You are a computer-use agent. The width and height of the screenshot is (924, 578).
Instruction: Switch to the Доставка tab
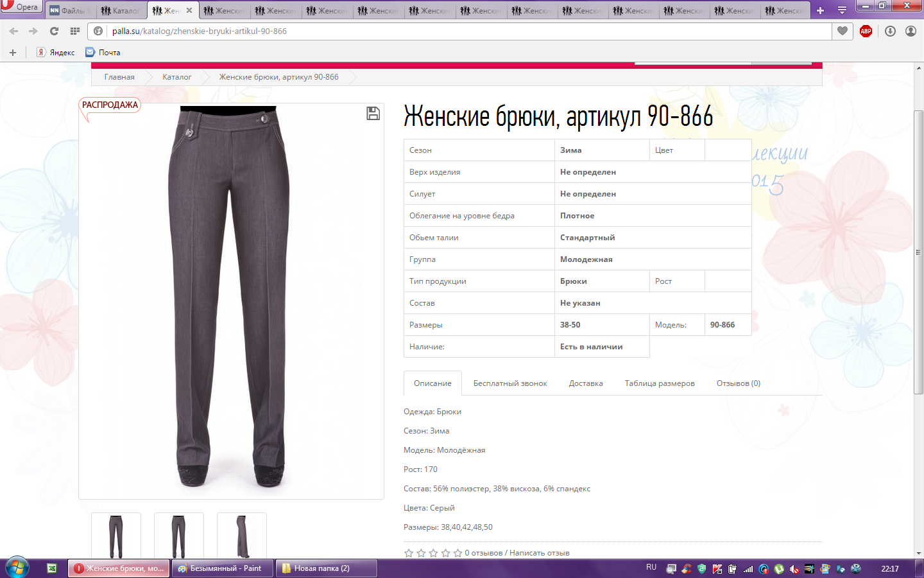point(585,383)
